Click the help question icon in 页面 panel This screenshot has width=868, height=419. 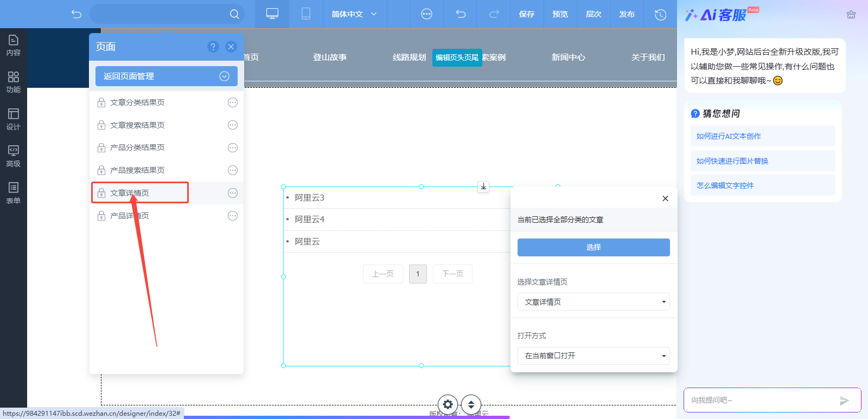tap(213, 47)
